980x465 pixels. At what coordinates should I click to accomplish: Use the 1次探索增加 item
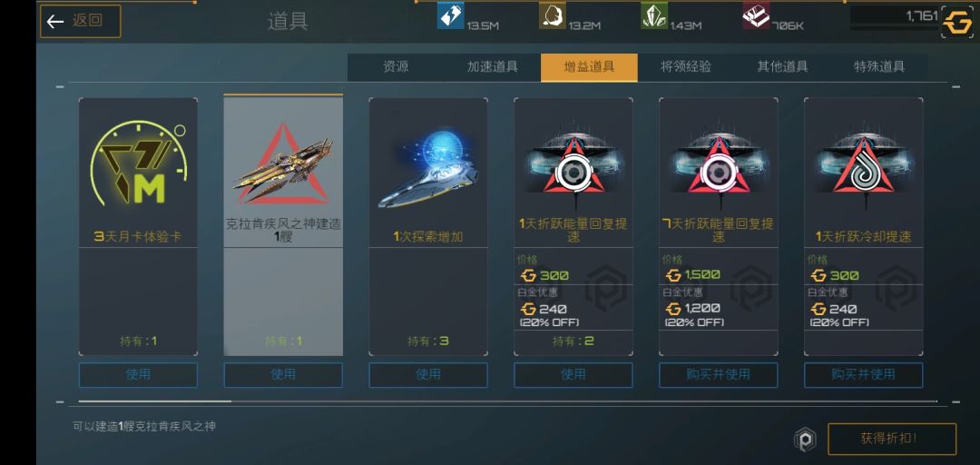(x=428, y=375)
